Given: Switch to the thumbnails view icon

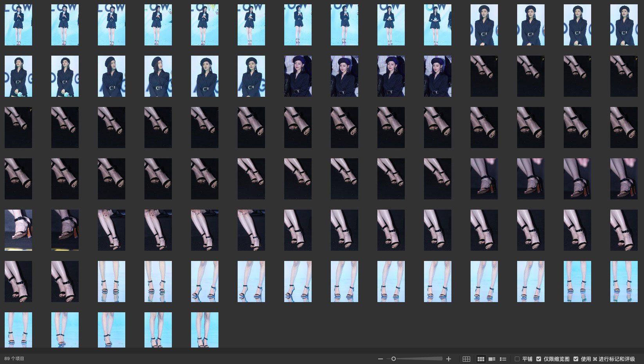Looking at the screenshot, I should 481,359.
